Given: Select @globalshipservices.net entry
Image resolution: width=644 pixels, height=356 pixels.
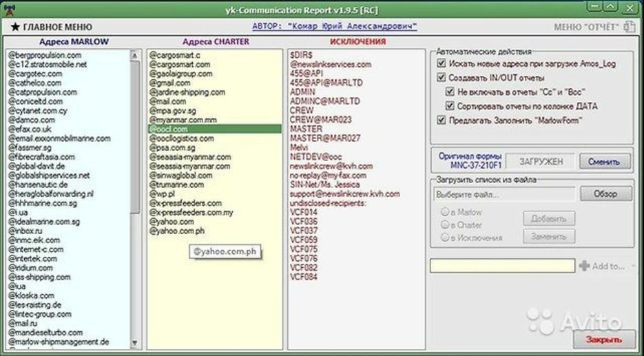Looking at the screenshot, I should pyautogui.click(x=49, y=176).
